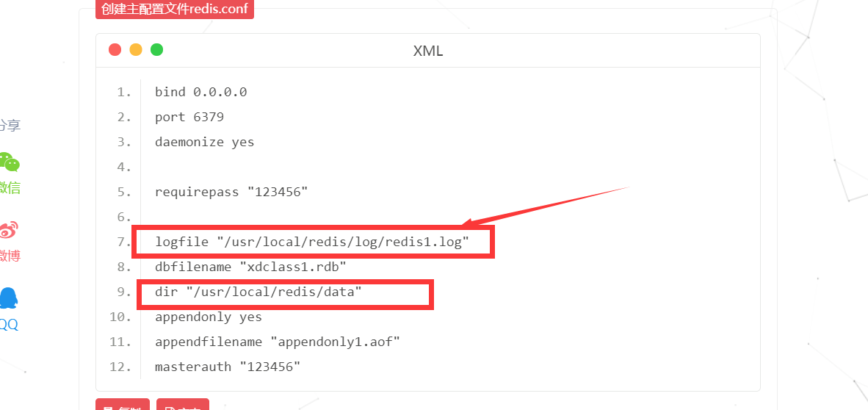Click the red dot in code header
This screenshot has width=868, height=410.
(x=115, y=50)
